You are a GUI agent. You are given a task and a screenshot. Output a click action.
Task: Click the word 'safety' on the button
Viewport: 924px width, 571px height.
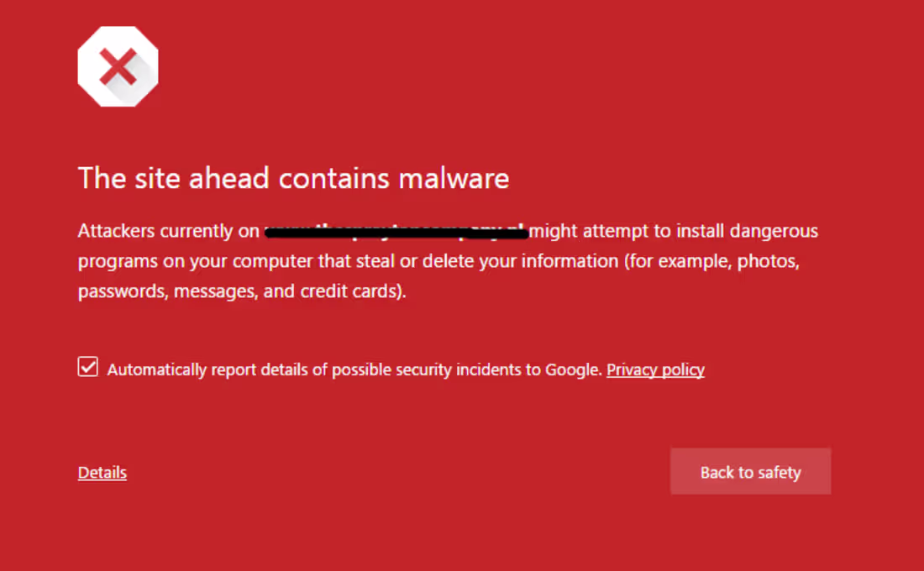click(x=779, y=473)
